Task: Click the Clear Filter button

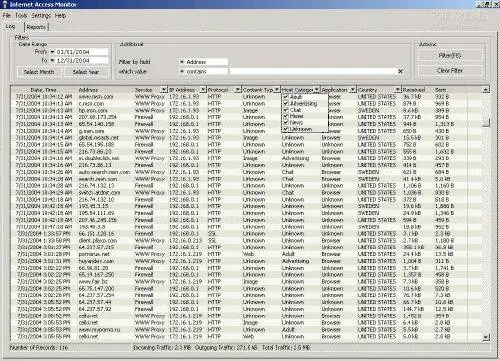Action: click(x=450, y=70)
